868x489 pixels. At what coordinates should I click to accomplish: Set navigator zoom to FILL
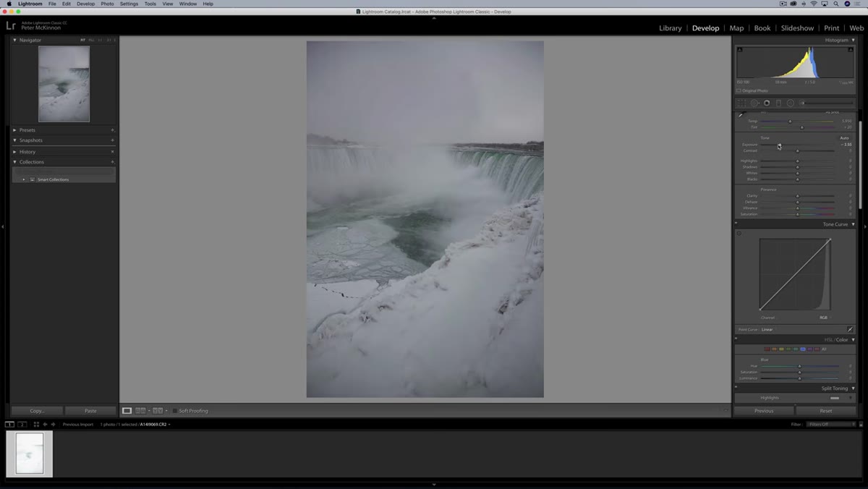pyautogui.click(x=91, y=41)
